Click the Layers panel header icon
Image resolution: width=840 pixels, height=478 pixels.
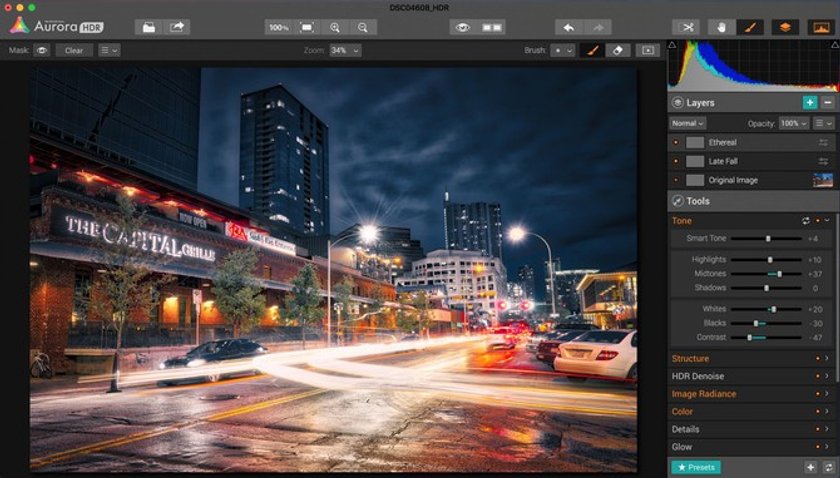(x=678, y=102)
